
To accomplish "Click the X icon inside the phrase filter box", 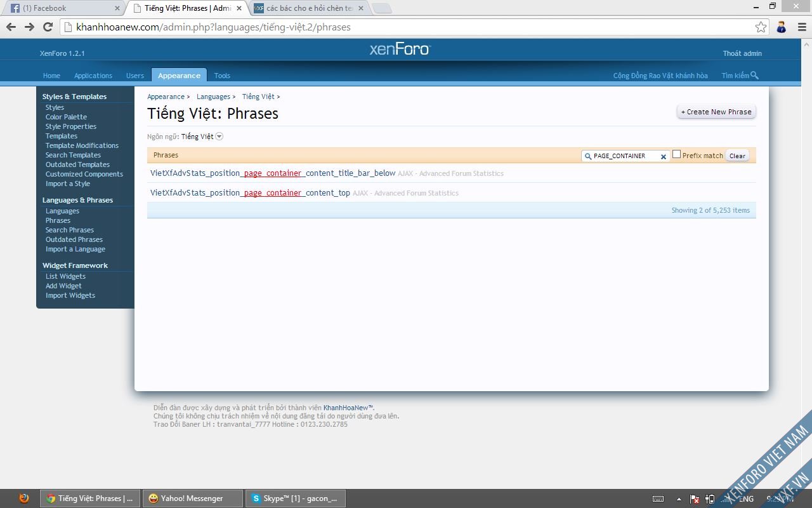I will (x=664, y=156).
